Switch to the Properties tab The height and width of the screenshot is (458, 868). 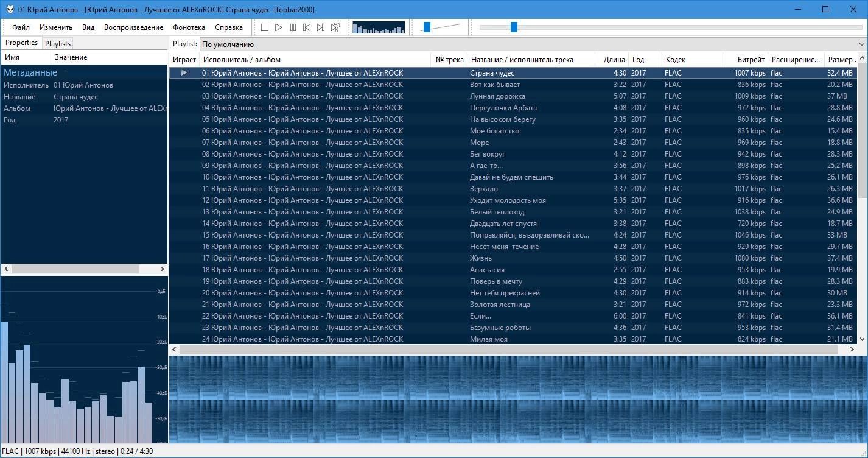click(21, 43)
